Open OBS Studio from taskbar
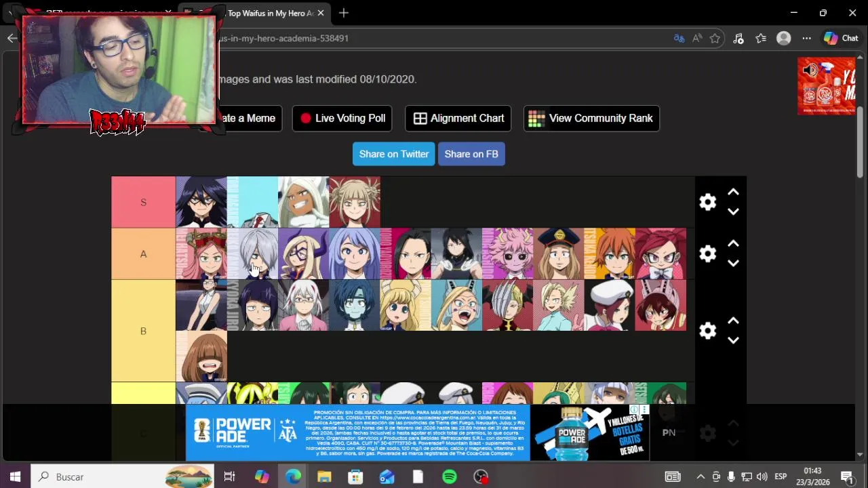This screenshot has width=868, height=488. pos(481,476)
